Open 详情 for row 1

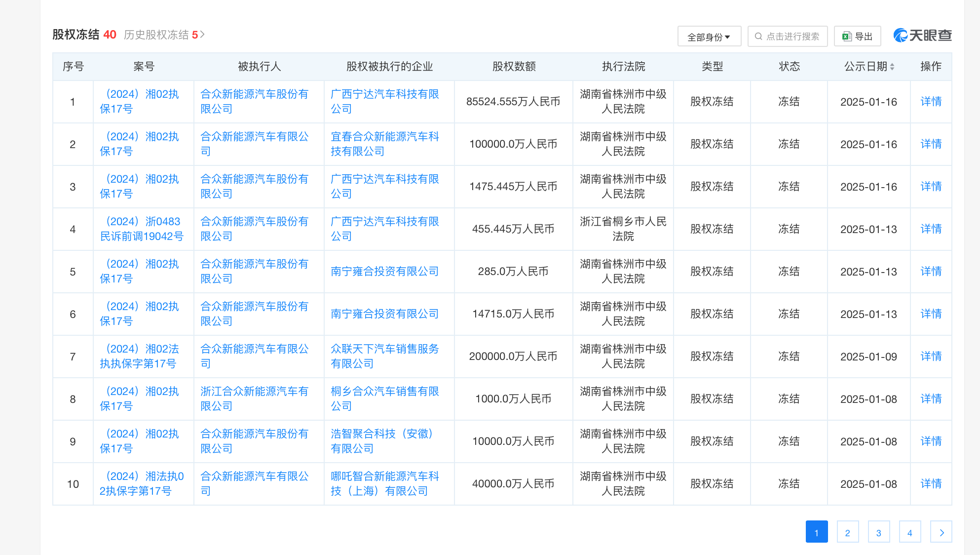[931, 102]
